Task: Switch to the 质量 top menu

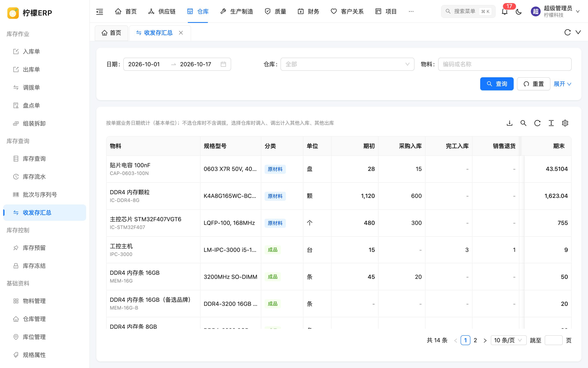Action: [x=276, y=11]
